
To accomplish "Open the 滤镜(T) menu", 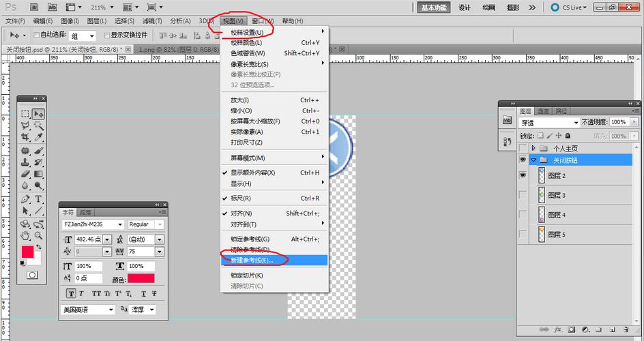I will pos(152,21).
